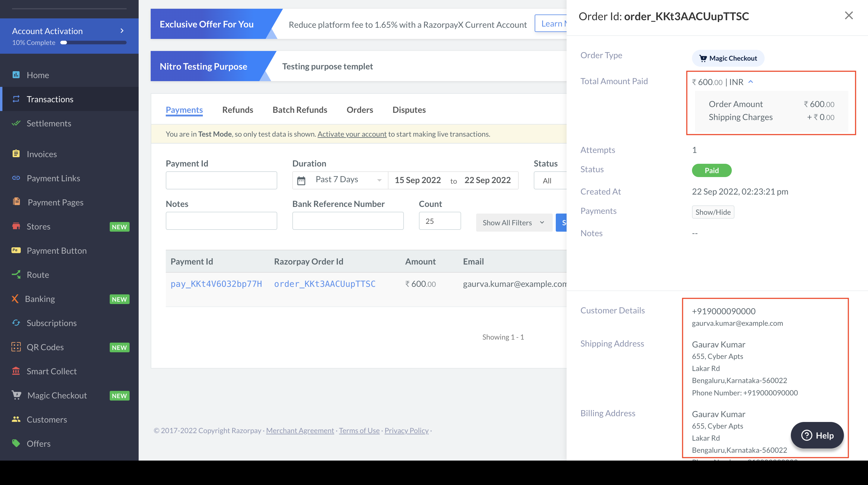The width and height of the screenshot is (868, 485).
Task: Click the cart icon in Magic Checkout badge
Action: (703, 58)
